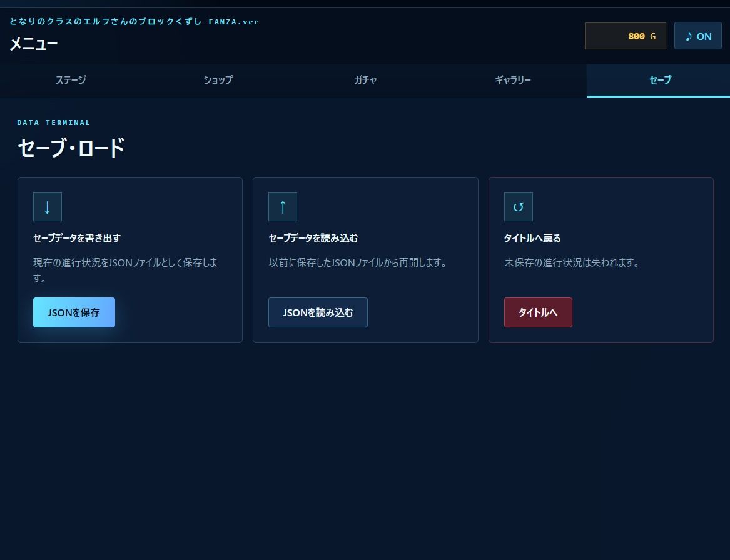
Task: Open the ステージ tab
Action: [x=71, y=81]
